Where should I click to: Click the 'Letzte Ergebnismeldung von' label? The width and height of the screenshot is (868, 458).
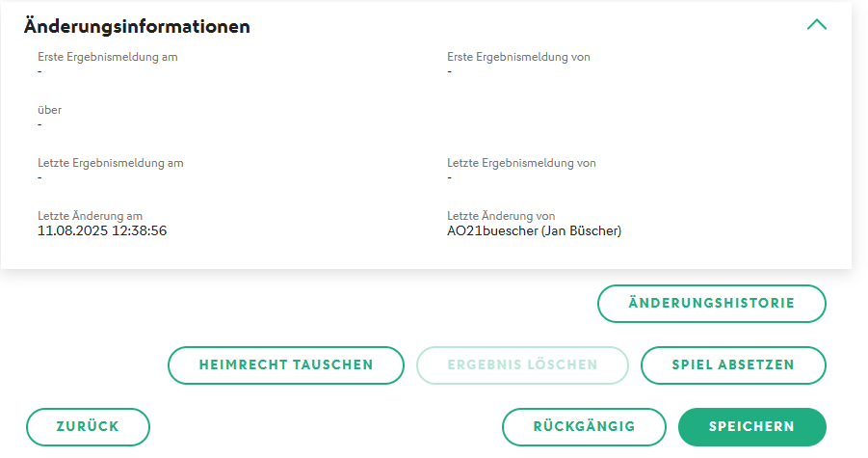(x=521, y=163)
